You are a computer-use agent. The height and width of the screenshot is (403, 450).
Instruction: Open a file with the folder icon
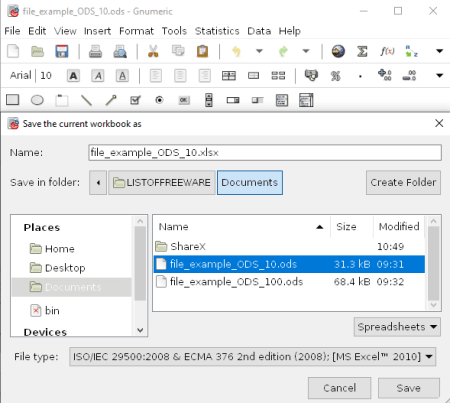37,51
